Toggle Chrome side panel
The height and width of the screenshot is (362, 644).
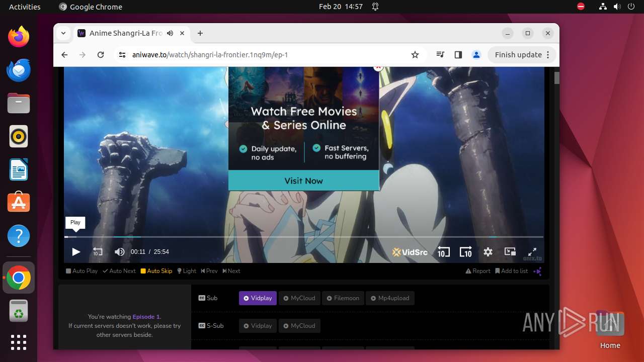[458, 55]
